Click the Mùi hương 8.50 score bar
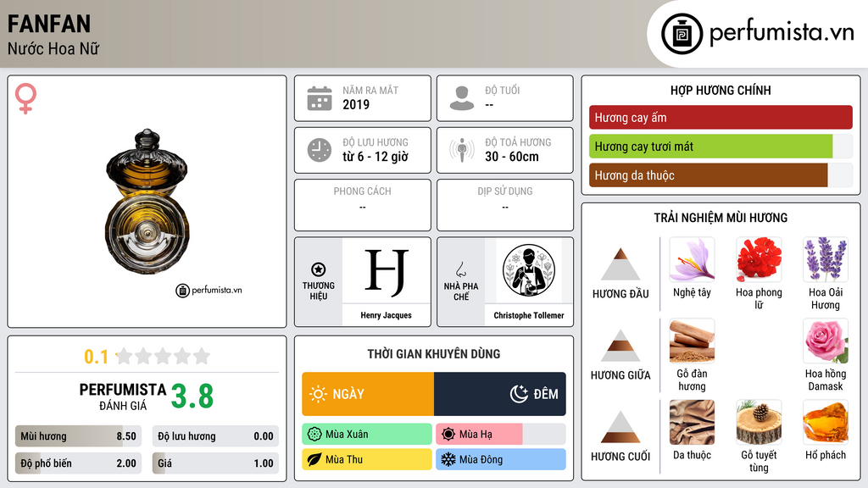 click(x=78, y=436)
